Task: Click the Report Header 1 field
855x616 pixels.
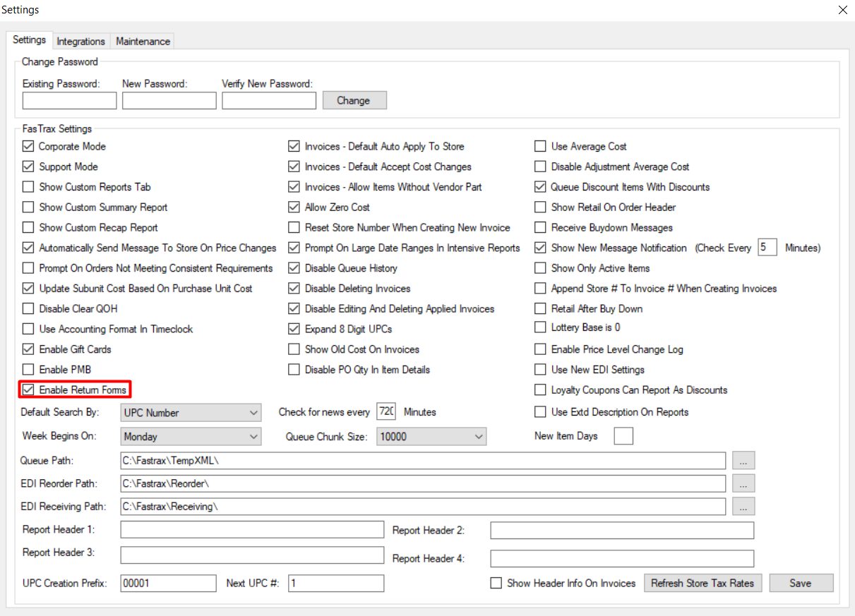Action: 252,530
